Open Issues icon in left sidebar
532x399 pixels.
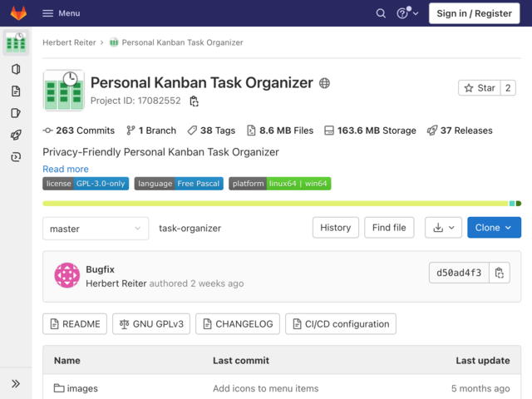pyautogui.click(x=16, y=113)
